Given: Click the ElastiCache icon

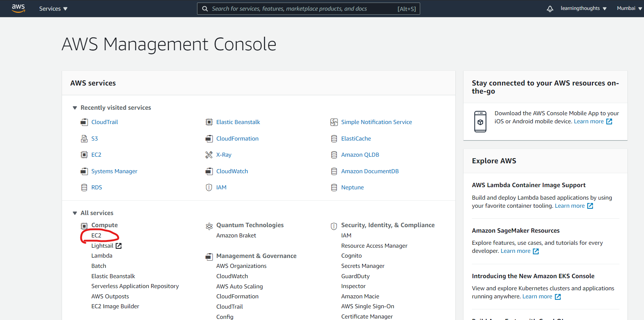Looking at the screenshot, I should pyautogui.click(x=334, y=139).
